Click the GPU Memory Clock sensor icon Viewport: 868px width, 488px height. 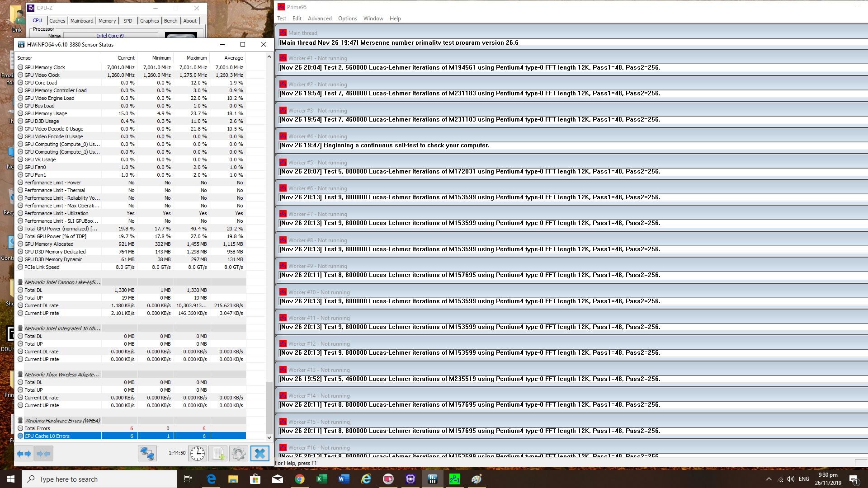pos(20,67)
